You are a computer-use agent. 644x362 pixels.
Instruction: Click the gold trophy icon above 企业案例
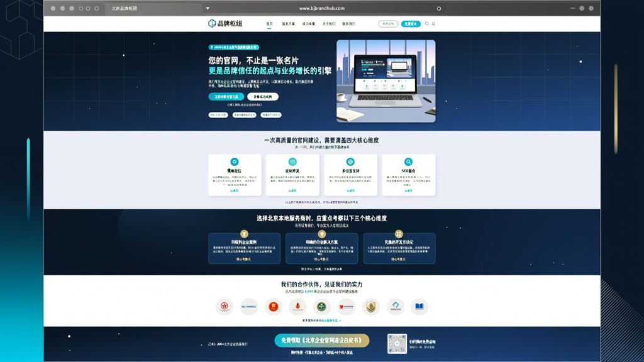(x=245, y=234)
